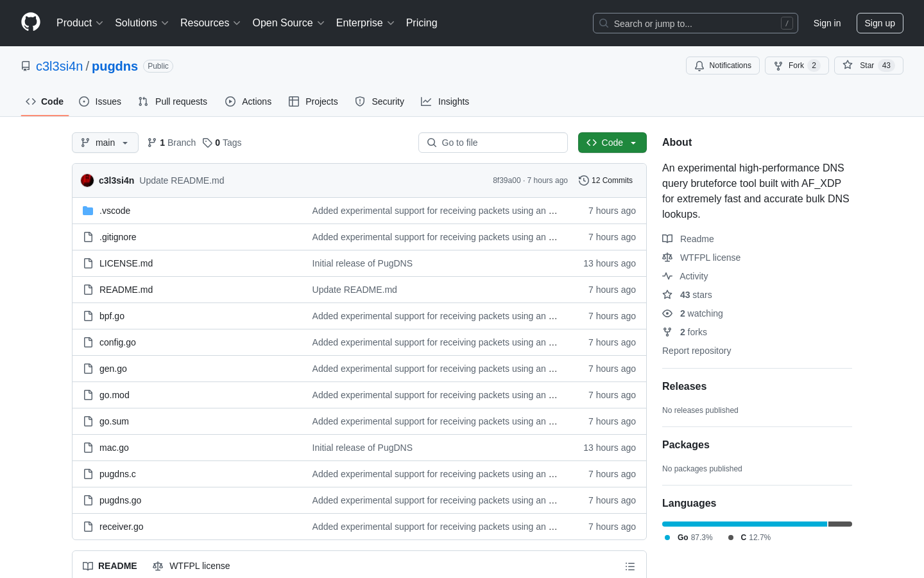Open the Report repository link
This screenshot has width=924, height=578.
click(696, 351)
